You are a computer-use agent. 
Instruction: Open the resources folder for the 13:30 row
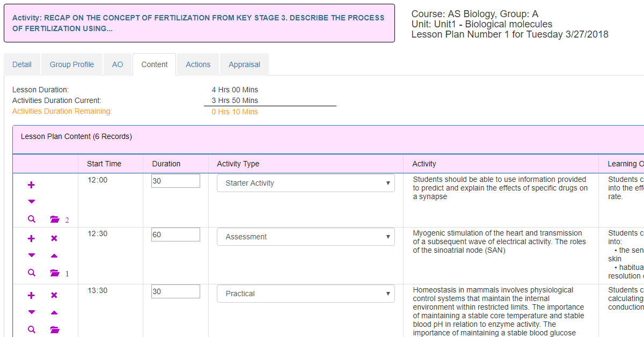(x=55, y=330)
